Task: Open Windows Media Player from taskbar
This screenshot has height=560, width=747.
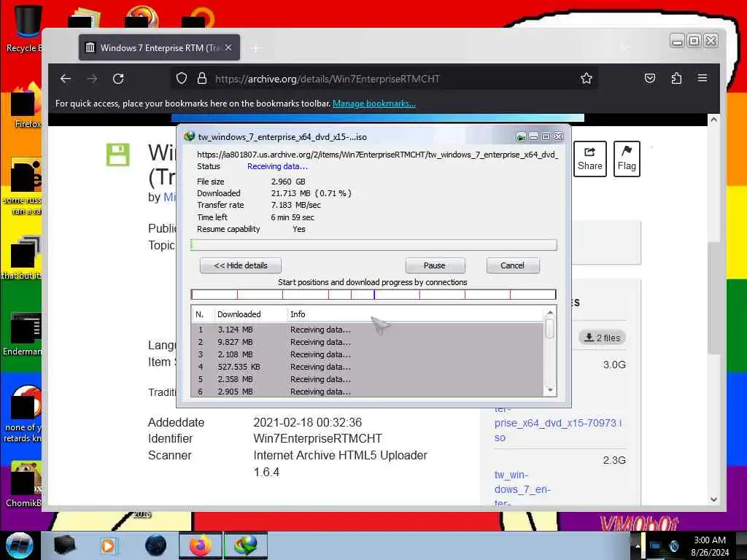Action: [x=109, y=545]
